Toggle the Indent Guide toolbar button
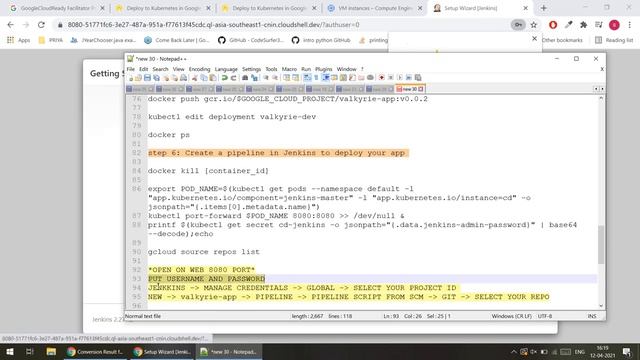The image size is (640, 360). tap(326, 78)
